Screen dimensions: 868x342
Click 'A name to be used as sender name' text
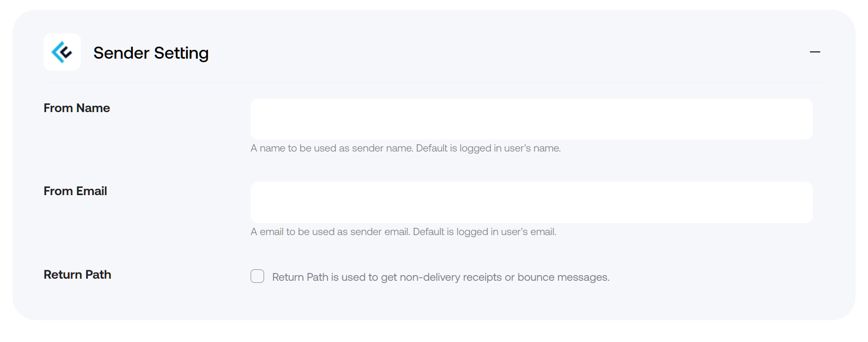point(332,148)
